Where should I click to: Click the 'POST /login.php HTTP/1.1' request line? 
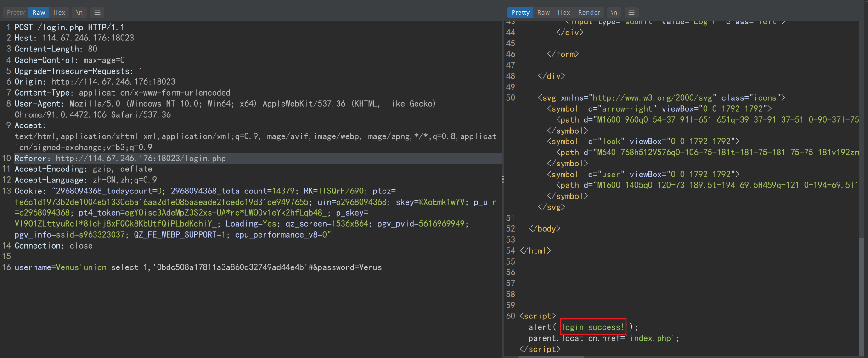pos(69,27)
